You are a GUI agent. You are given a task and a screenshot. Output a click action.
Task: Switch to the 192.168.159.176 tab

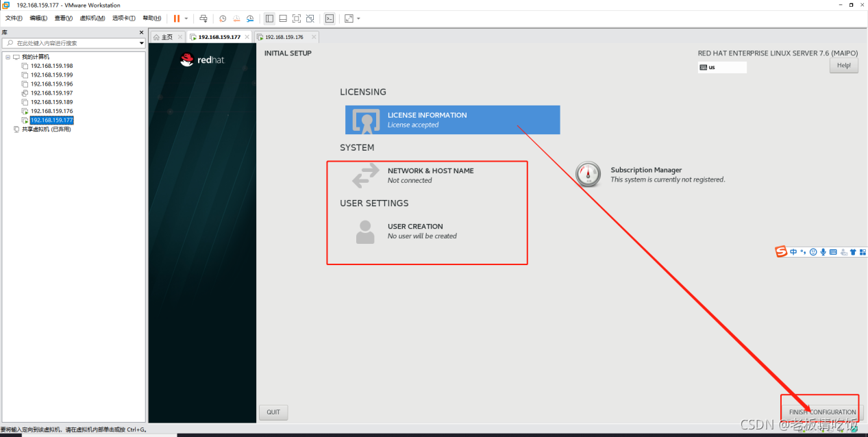click(x=284, y=37)
